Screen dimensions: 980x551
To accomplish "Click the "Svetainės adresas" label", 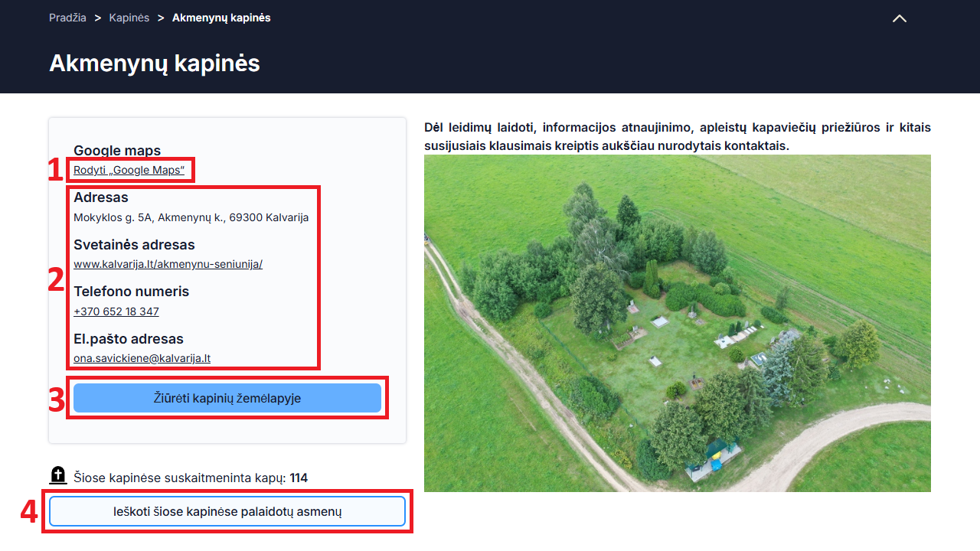I will pos(134,245).
